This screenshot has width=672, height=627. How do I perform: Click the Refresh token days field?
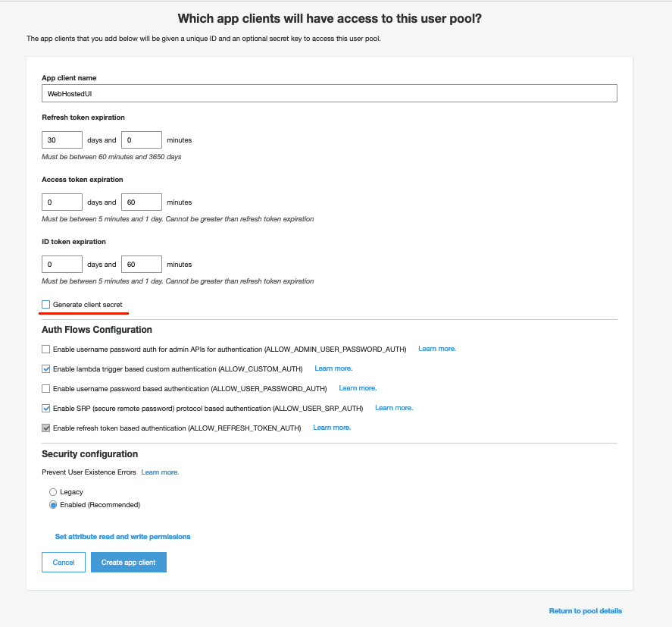(63, 140)
